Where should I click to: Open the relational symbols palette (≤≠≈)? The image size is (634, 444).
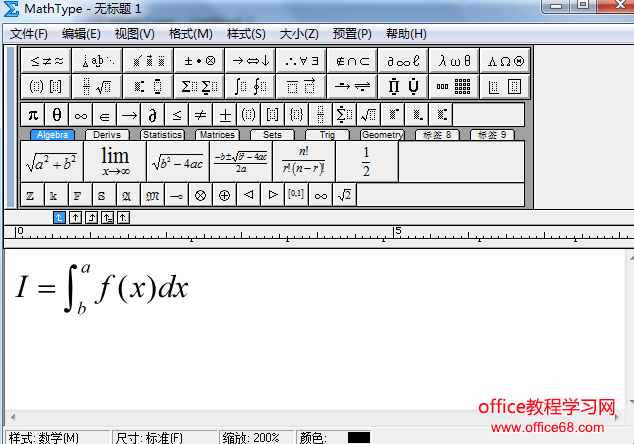46,61
